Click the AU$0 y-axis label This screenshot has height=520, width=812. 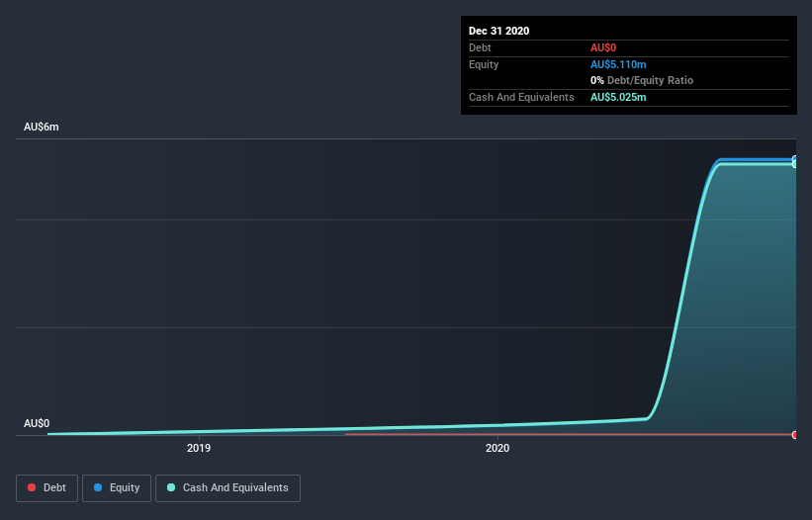[x=37, y=423]
